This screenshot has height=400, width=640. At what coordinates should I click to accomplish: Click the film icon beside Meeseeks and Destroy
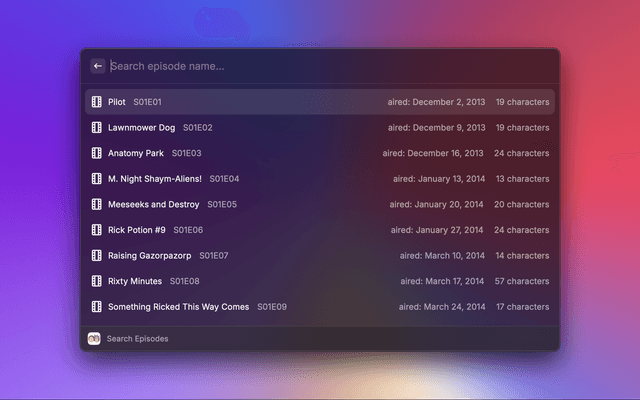pyautogui.click(x=97, y=204)
